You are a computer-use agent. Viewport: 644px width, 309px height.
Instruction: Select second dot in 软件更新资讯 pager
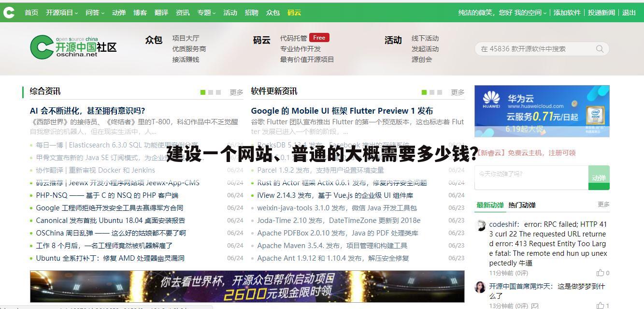click(432, 92)
